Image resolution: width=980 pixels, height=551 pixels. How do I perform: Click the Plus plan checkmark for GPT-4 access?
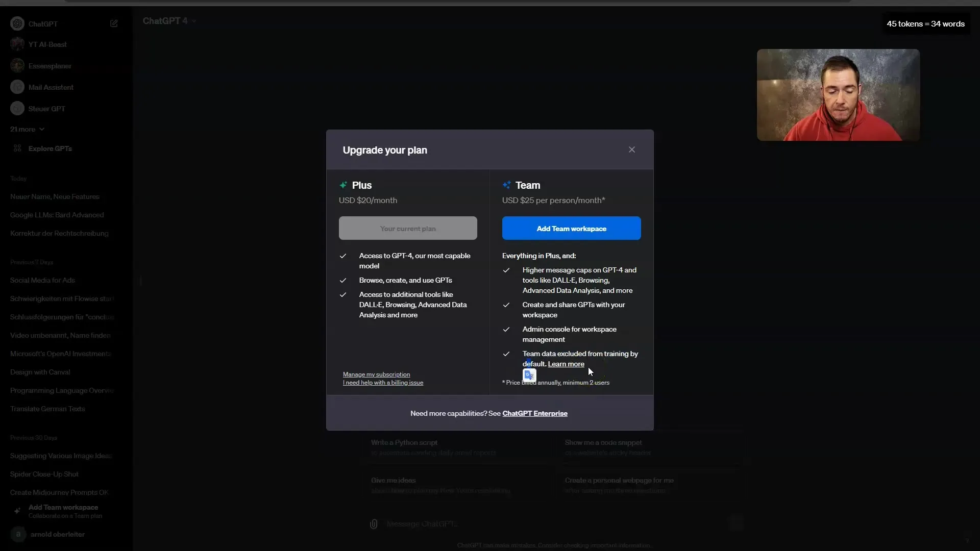(x=344, y=256)
